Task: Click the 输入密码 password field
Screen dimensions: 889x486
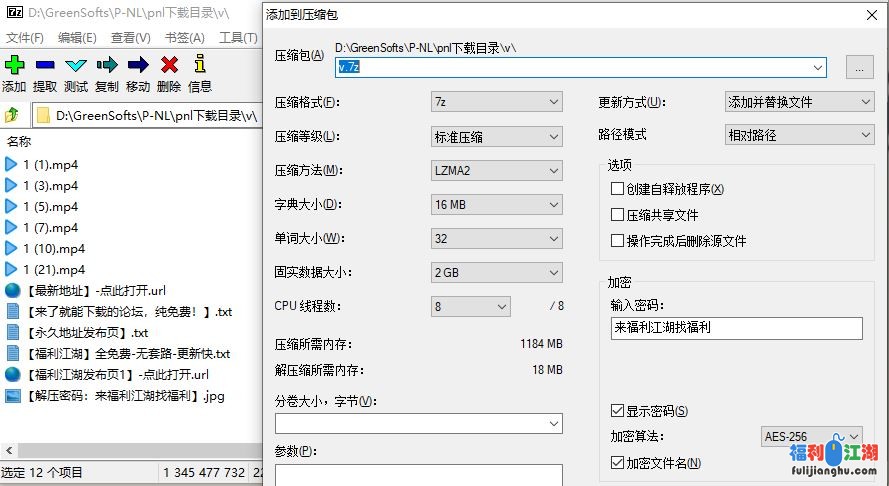Action: click(736, 328)
